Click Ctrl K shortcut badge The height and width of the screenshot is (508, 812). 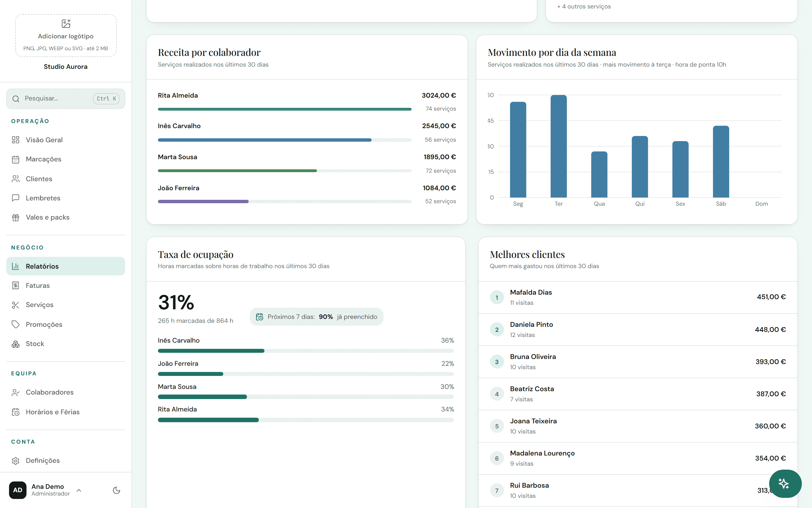pyautogui.click(x=106, y=99)
